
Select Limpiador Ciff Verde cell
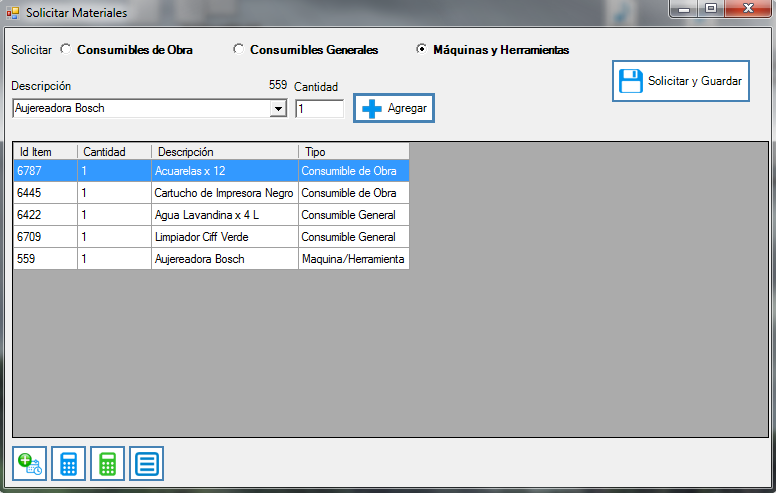click(225, 237)
